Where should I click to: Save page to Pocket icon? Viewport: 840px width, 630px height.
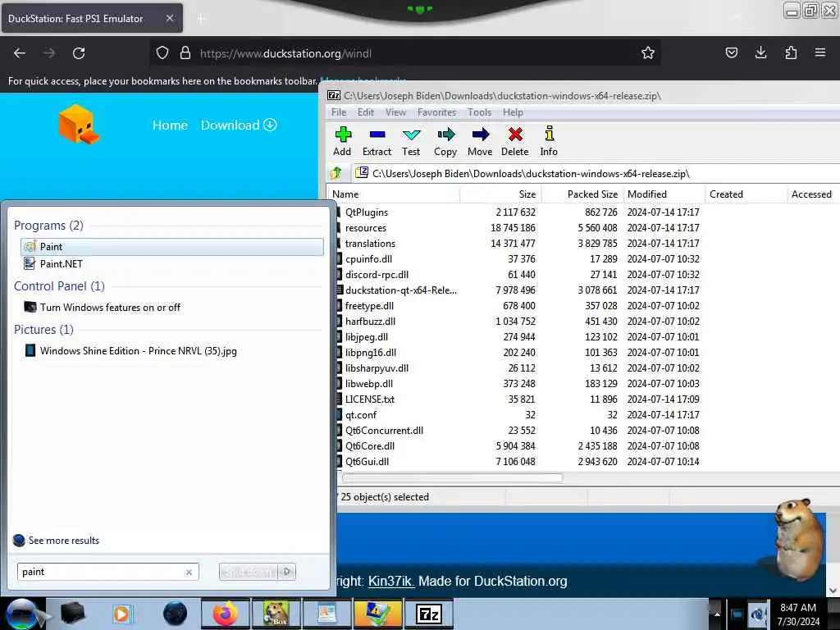(731, 52)
